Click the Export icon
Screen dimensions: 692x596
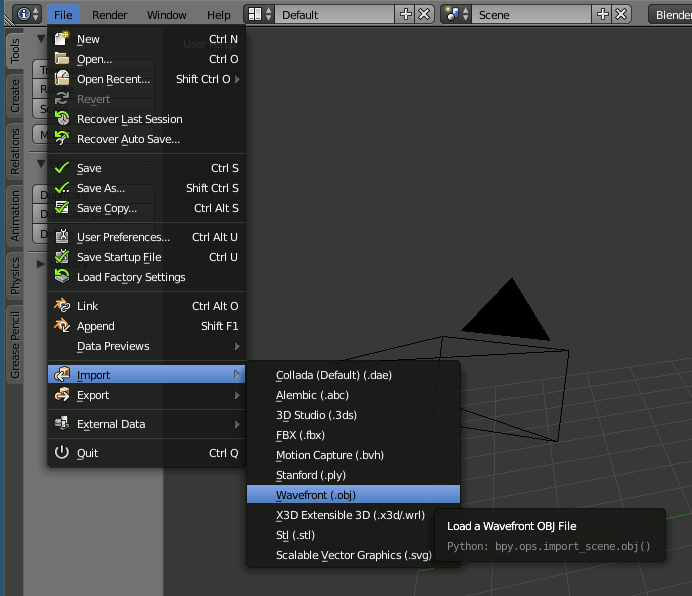click(x=62, y=394)
